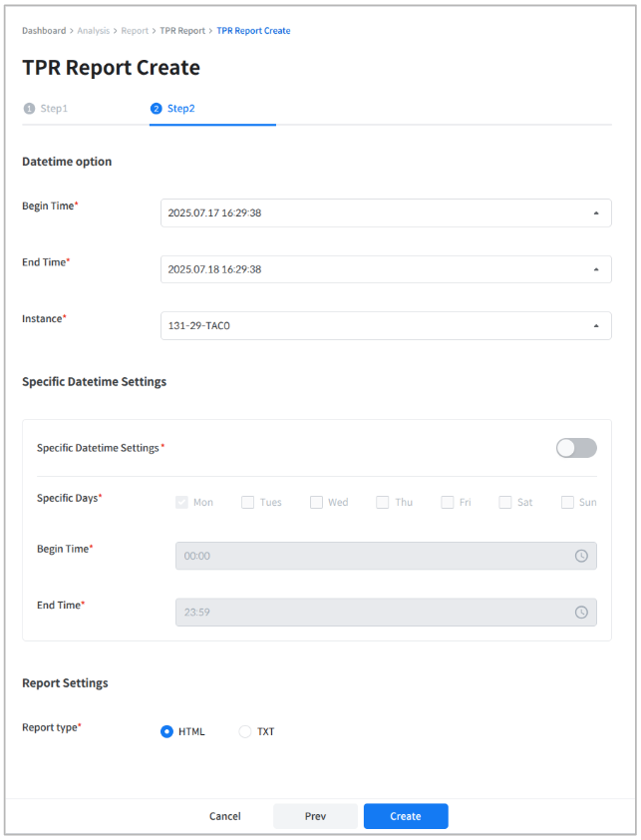Click the Cancel button
641x840 pixels.
pos(225,816)
